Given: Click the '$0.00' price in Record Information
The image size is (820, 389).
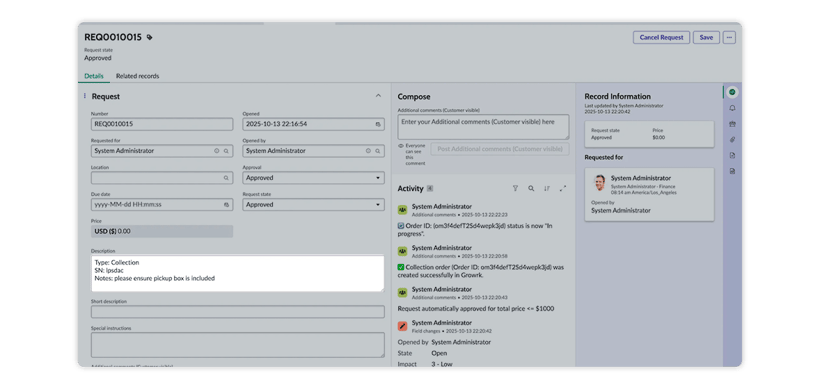Looking at the screenshot, I should pyautogui.click(x=658, y=138).
